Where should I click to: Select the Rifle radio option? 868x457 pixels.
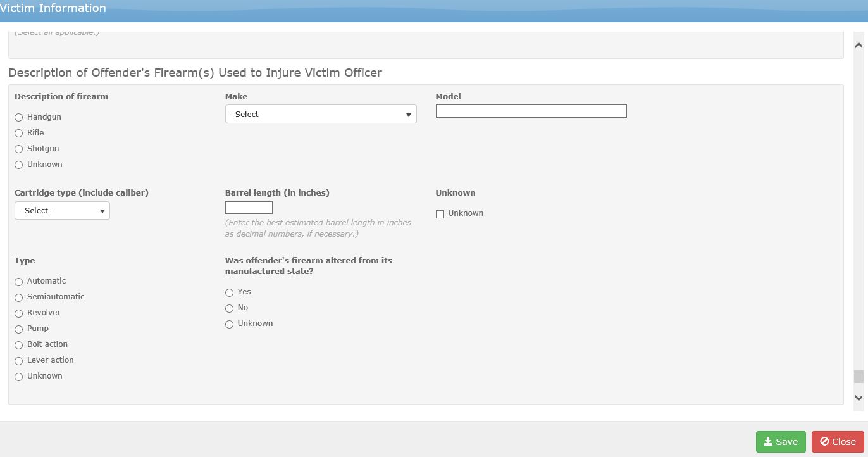19,133
